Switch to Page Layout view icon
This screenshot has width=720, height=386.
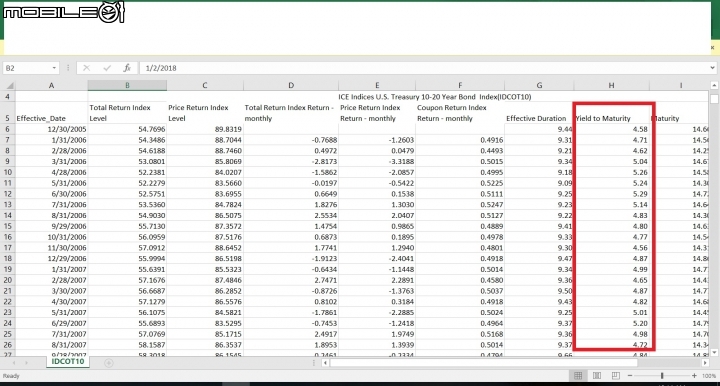pyautogui.click(x=597, y=376)
